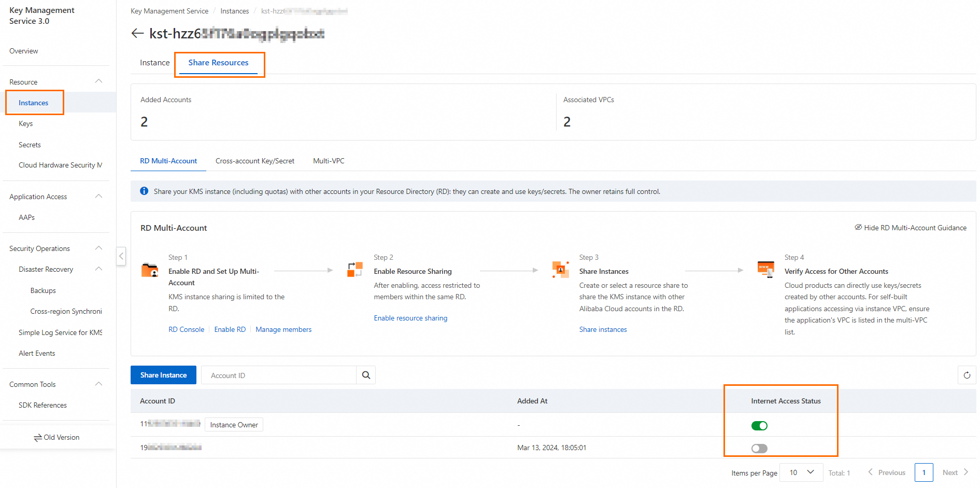
Task: Focus the Account ID search field
Action: pos(278,375)
